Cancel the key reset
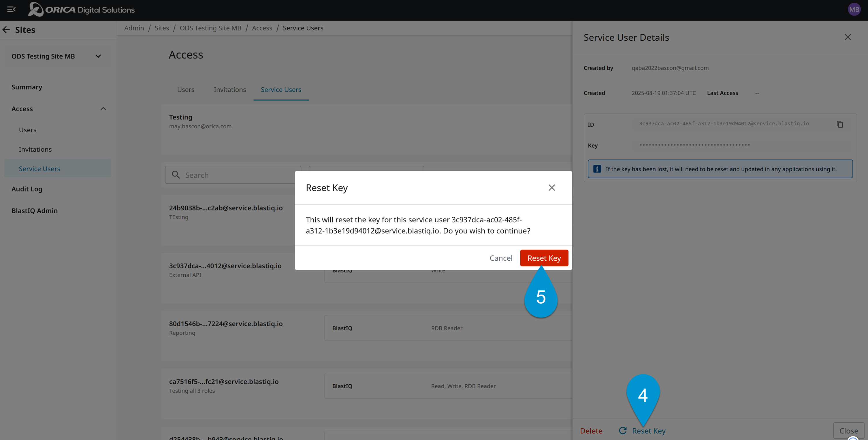Viewport: 868px width, 440px height. (501, 258)
